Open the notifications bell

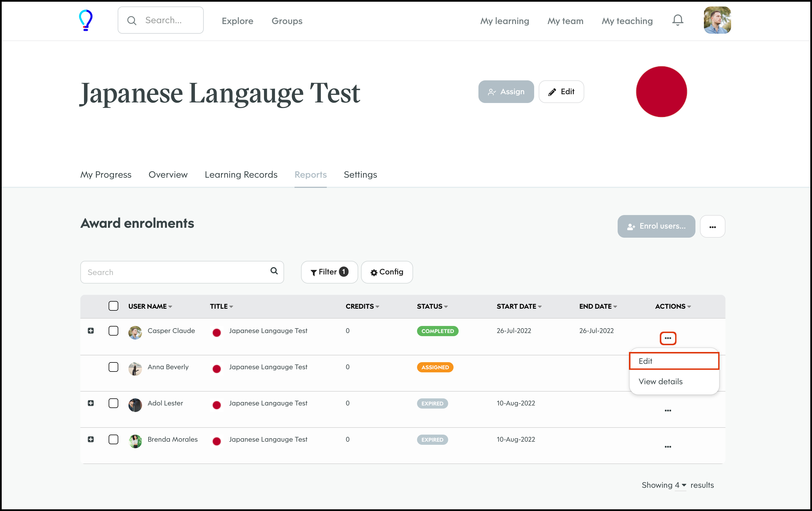[677, 20]
